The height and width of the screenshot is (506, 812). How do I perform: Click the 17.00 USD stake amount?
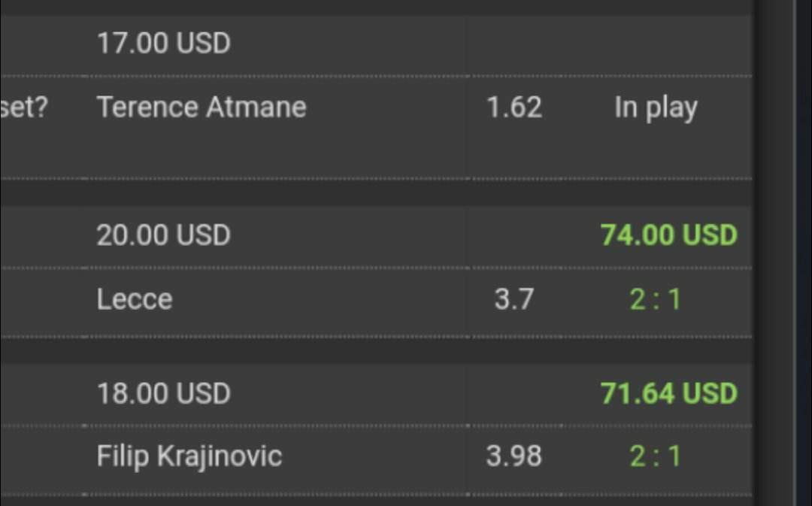click(x=163, y=43)
